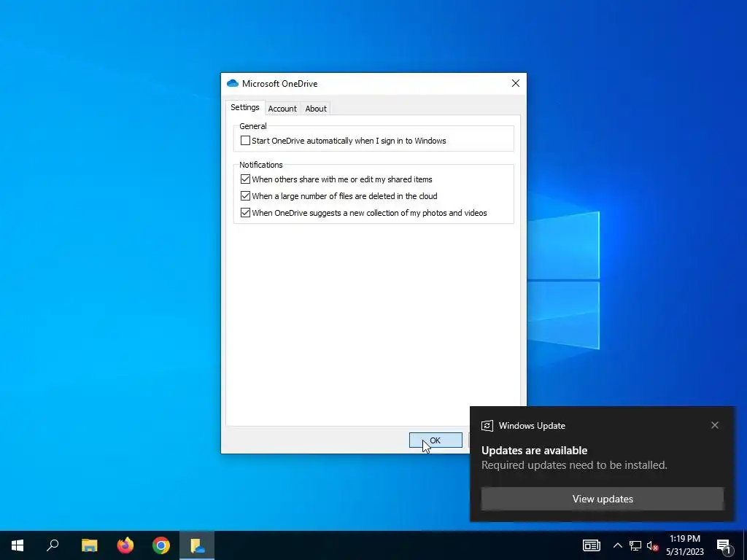Expand hidden system tray icons
This screenshot has height=560, width=747.
[617, 545]
